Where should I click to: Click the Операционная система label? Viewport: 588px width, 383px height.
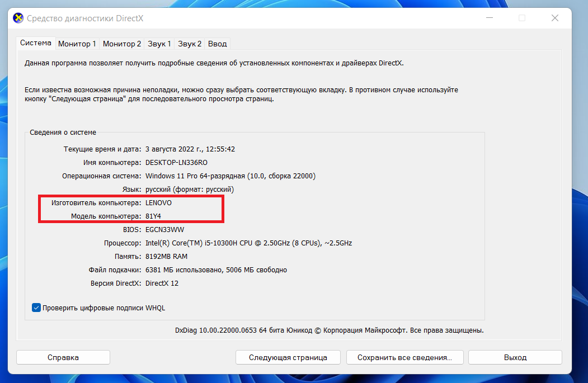coord(102,176)
